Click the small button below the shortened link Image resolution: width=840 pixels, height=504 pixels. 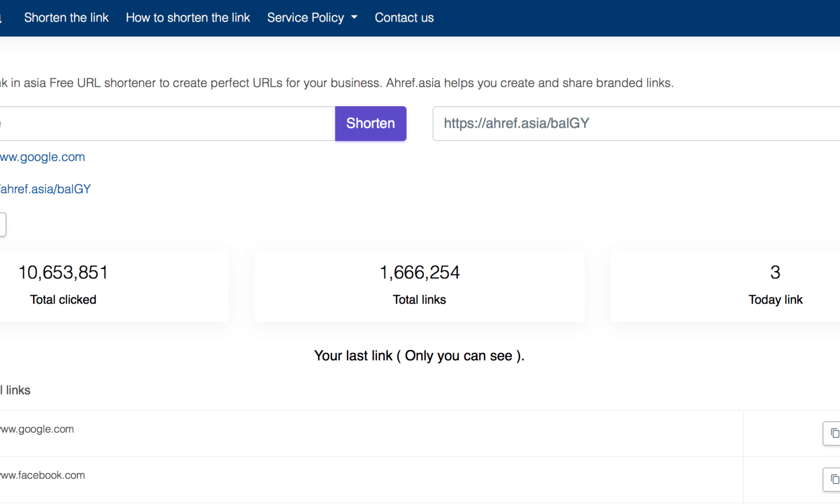point(2,224)
